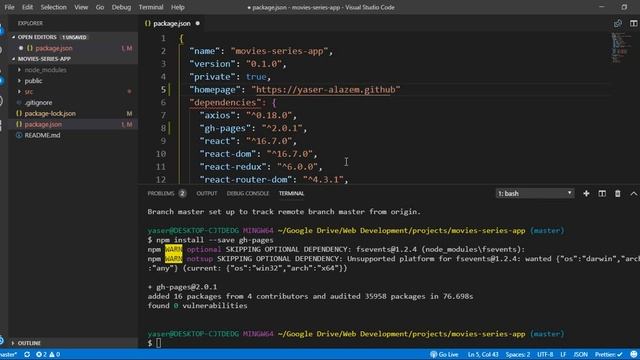Click 'Ln 5, Col 43' cursor position

click(x=483, y=354)
